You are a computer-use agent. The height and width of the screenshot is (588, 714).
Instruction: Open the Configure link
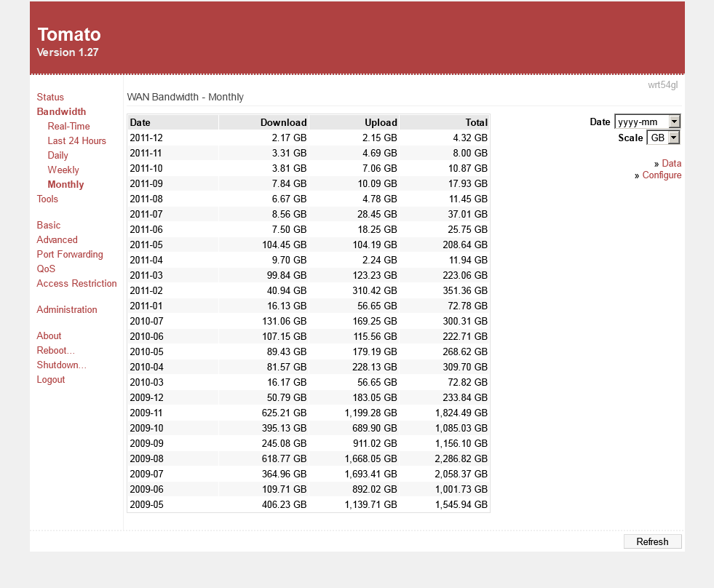662,175
